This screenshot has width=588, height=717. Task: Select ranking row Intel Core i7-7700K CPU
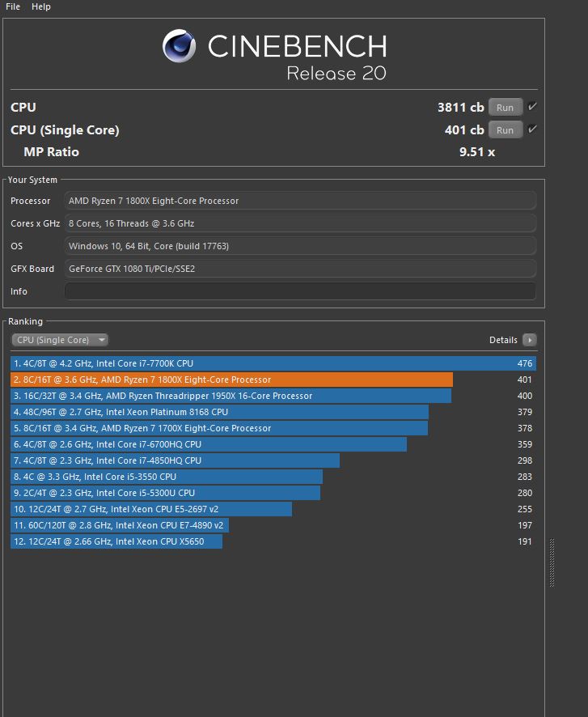273,363
